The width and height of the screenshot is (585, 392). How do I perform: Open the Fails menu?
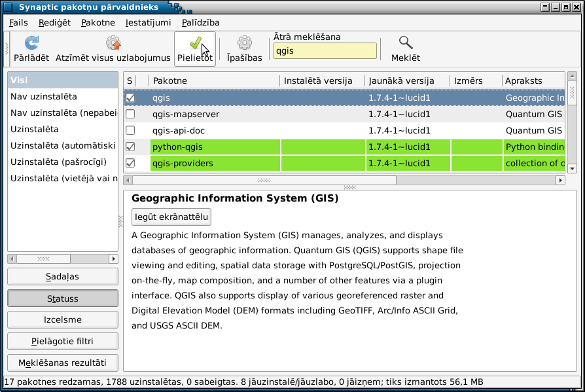coord(18,23)
